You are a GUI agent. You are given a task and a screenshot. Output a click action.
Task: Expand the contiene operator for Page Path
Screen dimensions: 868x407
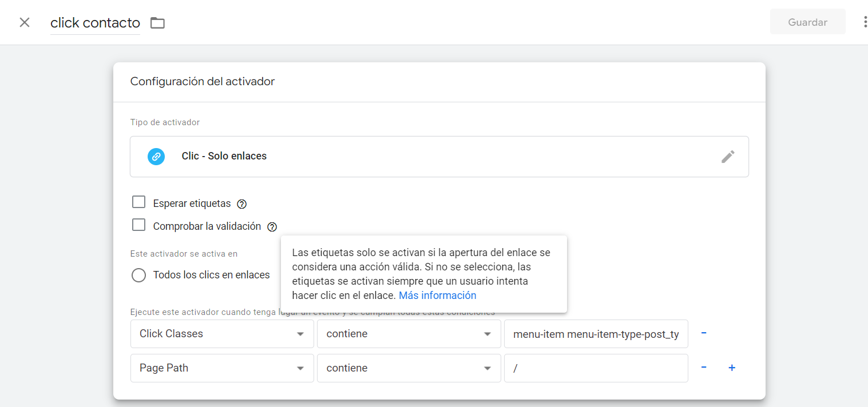pyautogui.click(x=409, y=368)
